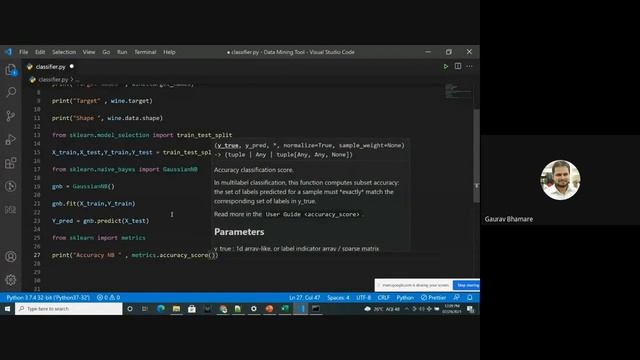Click the editor vertical scrollbar

(476, 156)
